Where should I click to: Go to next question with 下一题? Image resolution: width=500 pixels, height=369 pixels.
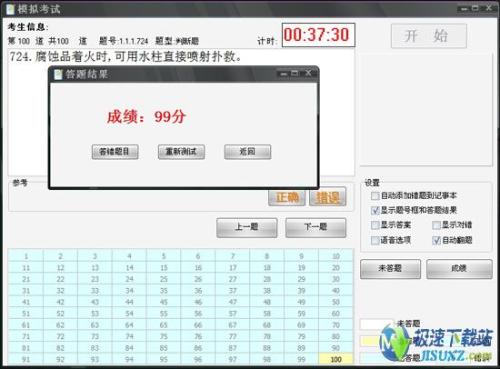click(x=316, y=228)
